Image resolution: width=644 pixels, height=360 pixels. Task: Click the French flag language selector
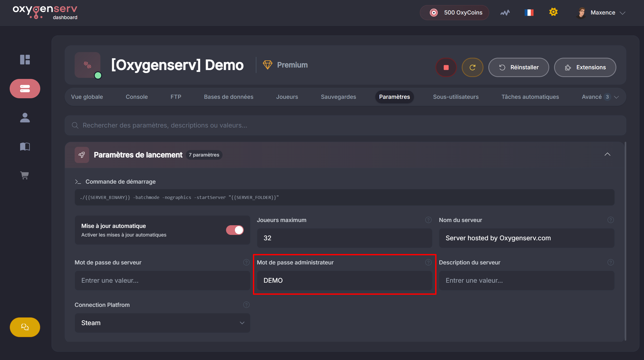click(x=529, y=13)
